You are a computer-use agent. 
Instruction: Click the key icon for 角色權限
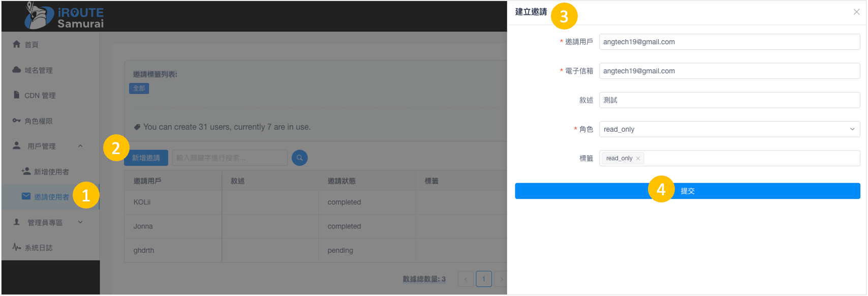(16, 121)
